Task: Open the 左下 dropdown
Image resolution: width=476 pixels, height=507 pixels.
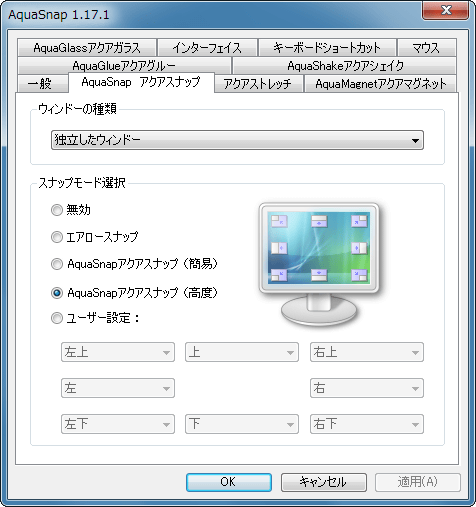Action: [118, 424]
